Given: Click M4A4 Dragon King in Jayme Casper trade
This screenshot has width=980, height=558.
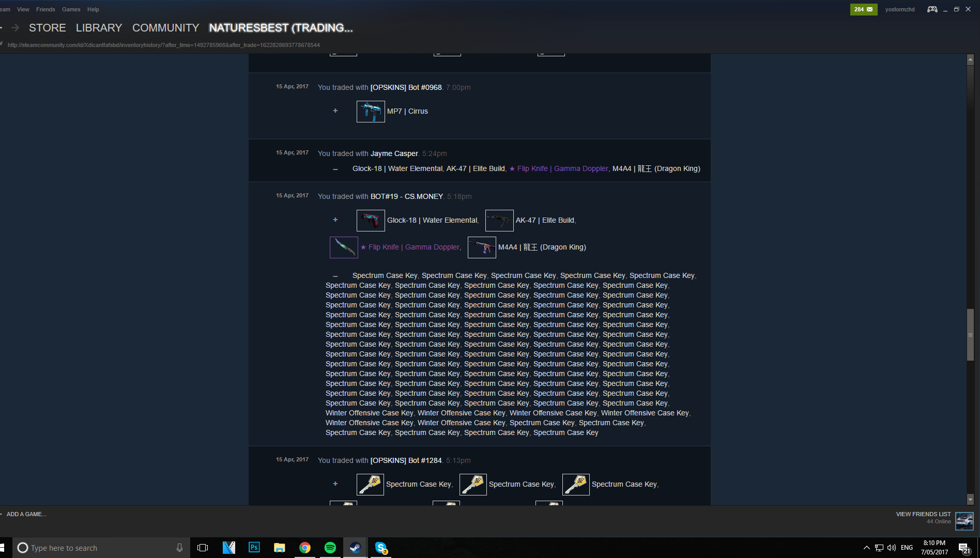Looking at the screenshot, I should [x=656, y=168].
